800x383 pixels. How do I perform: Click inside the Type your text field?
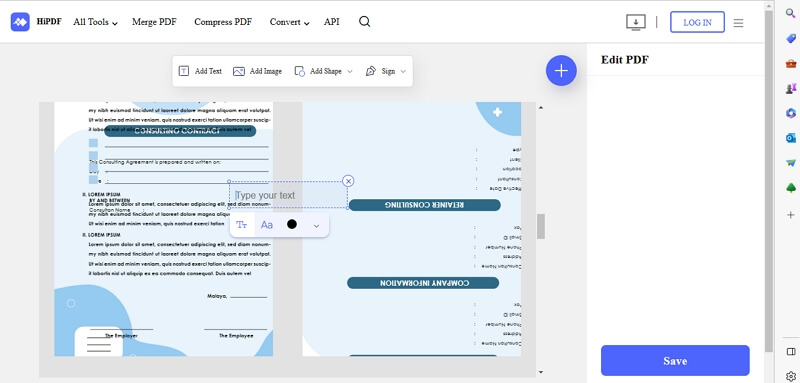pos(288,195)
